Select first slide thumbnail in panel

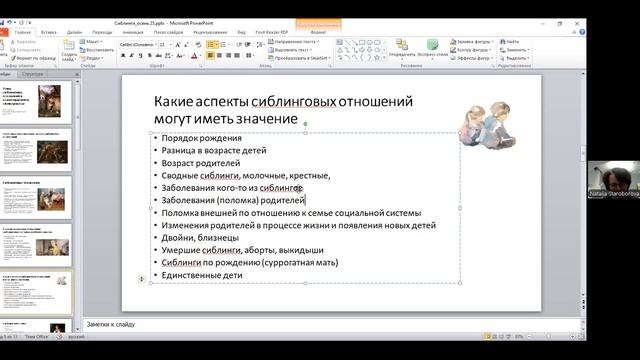pyautogui.click(x=36, y=102)
